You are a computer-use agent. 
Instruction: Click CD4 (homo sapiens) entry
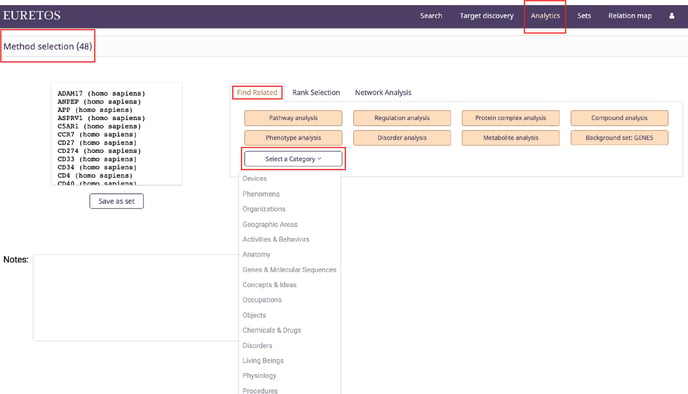[95, 176]
